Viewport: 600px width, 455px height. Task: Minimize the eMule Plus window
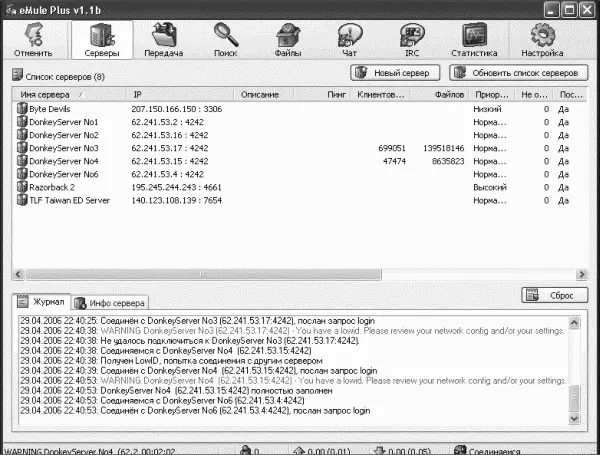(551, 10)
